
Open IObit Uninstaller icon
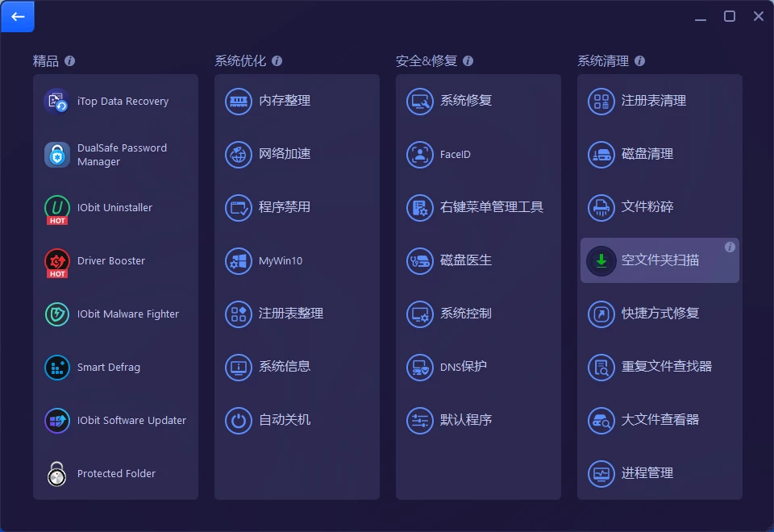click(57, 208)
